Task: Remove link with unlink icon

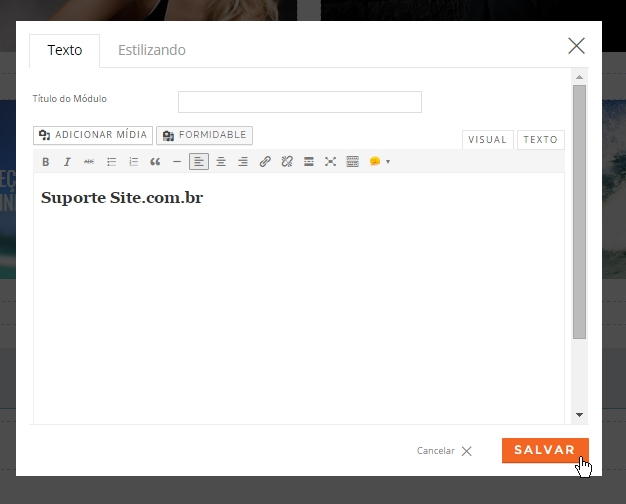Action: [287, 162]
